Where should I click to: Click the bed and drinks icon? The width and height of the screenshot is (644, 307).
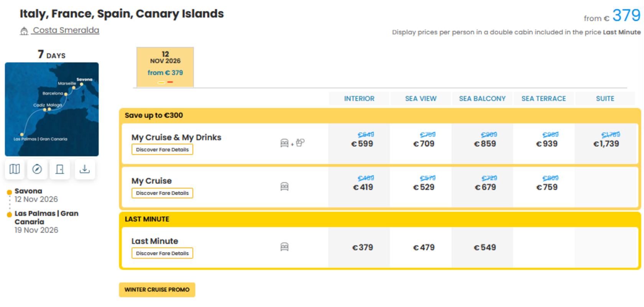point(292,143)
